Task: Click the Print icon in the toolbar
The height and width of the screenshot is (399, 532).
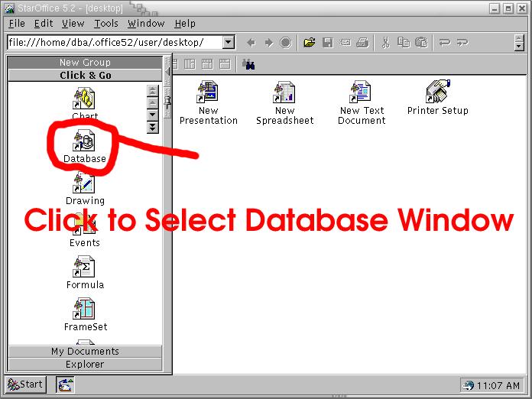Action: point(363,43)
